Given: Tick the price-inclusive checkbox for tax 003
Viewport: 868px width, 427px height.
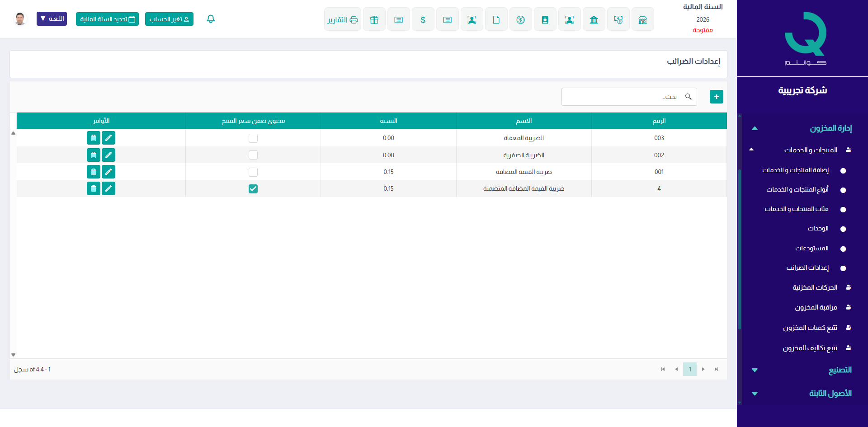Looking at the screenshot, I should (x=253, y=138).
